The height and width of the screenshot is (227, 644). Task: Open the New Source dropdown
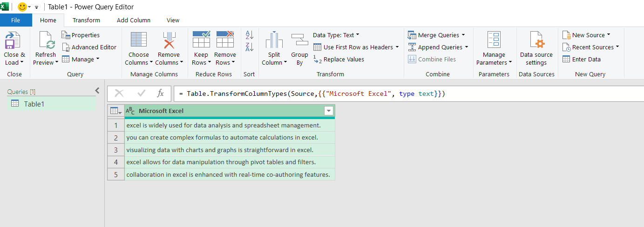tap(608, 35)
